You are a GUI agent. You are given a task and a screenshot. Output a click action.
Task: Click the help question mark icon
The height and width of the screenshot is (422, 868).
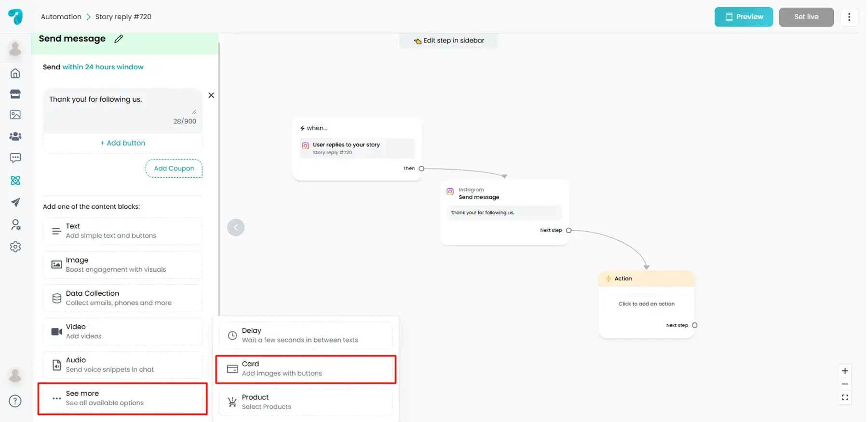click(x=15, y=401)
